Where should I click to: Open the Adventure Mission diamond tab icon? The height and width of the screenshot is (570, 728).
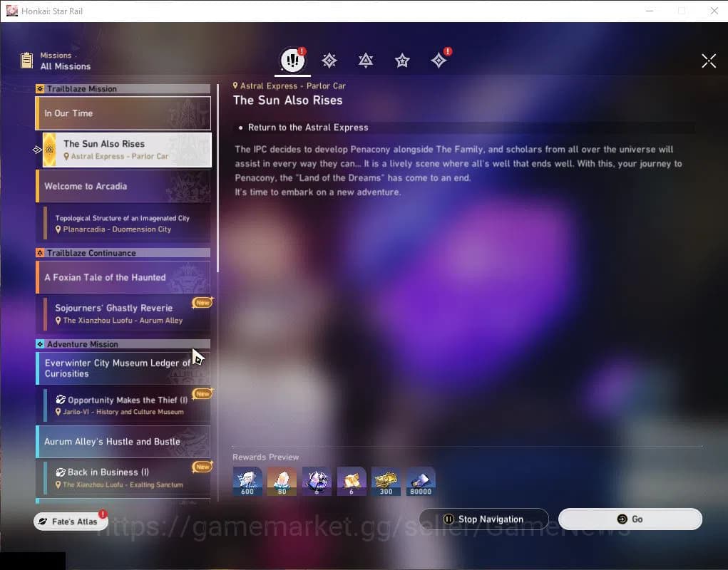click(x=439, y=61)
